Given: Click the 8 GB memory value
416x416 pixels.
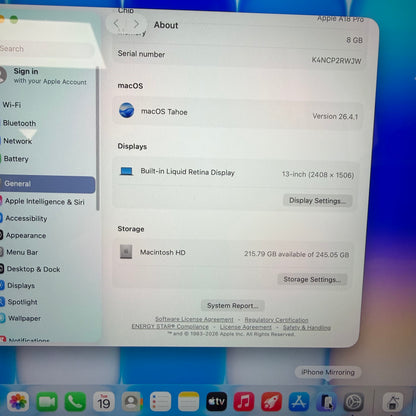Looking at the screenshot, I should pos(355,40).
